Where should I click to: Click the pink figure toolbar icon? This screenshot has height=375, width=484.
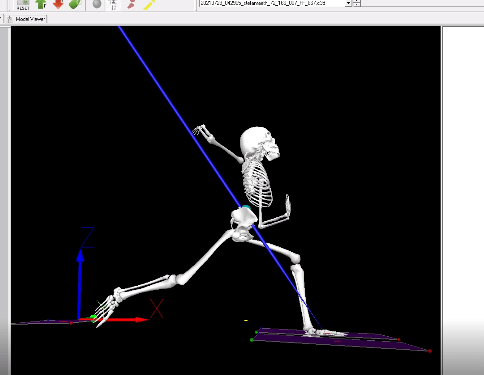coord(131,4)
